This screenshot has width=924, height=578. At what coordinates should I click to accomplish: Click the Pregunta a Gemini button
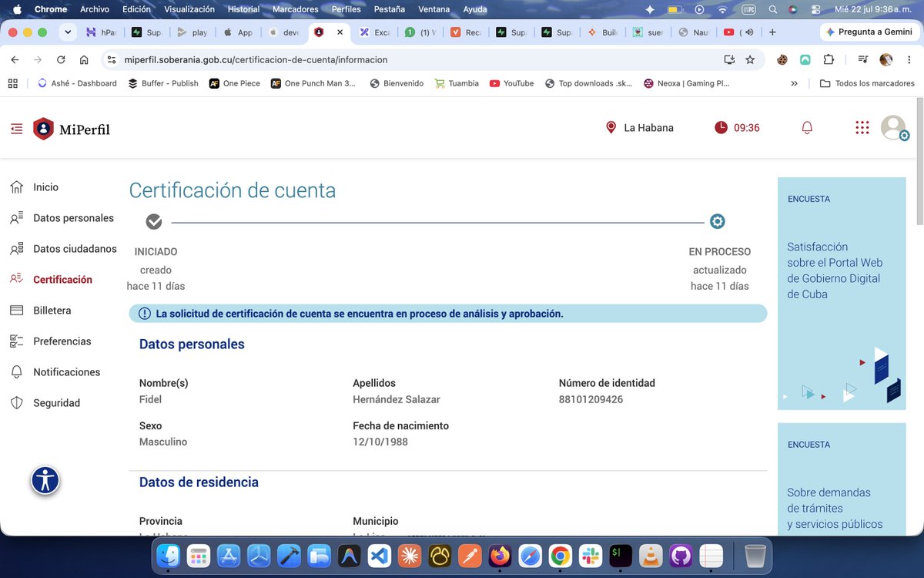click(870, 32)
